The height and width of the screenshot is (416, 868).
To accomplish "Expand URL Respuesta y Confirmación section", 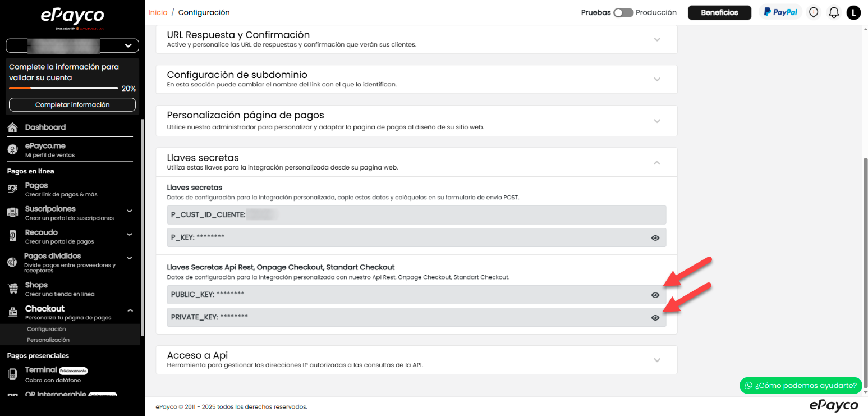I will click(x=657, y=39).
